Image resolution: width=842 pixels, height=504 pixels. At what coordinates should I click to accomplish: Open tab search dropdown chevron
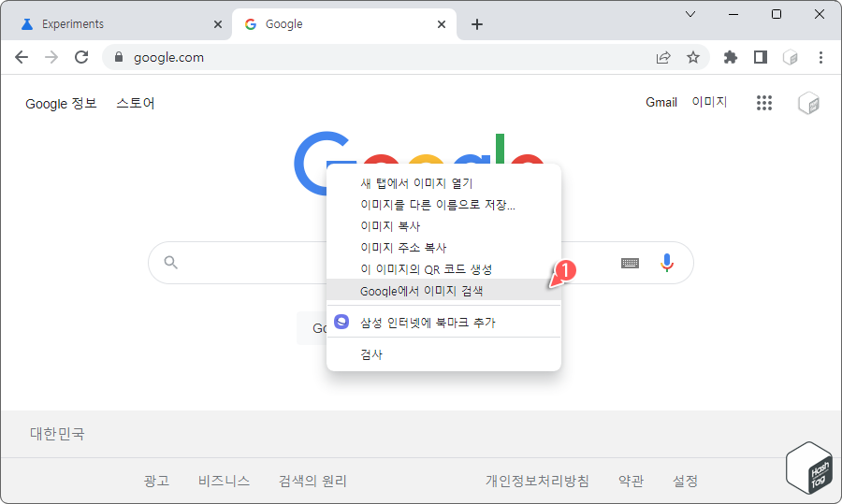coord(690,14)
